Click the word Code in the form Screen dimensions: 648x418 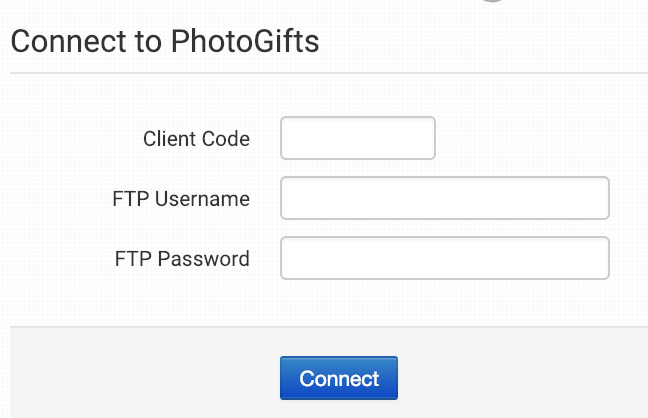point(227,139)
